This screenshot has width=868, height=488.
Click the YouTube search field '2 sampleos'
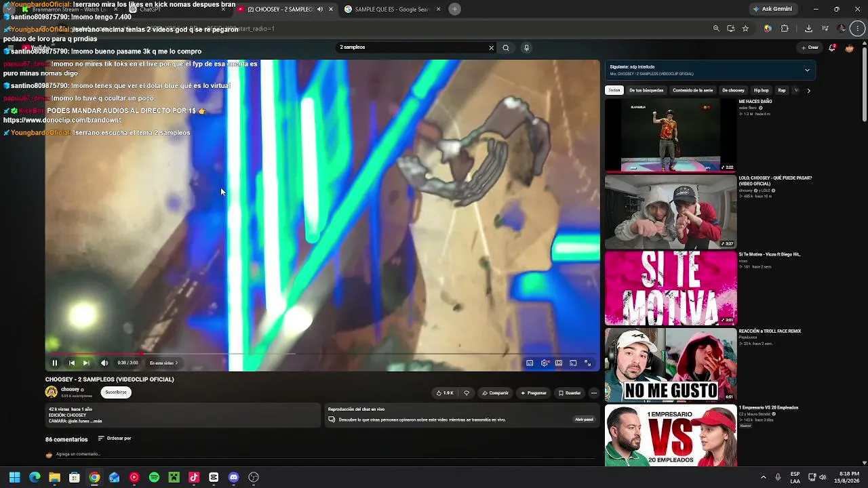tap(412, 47)
